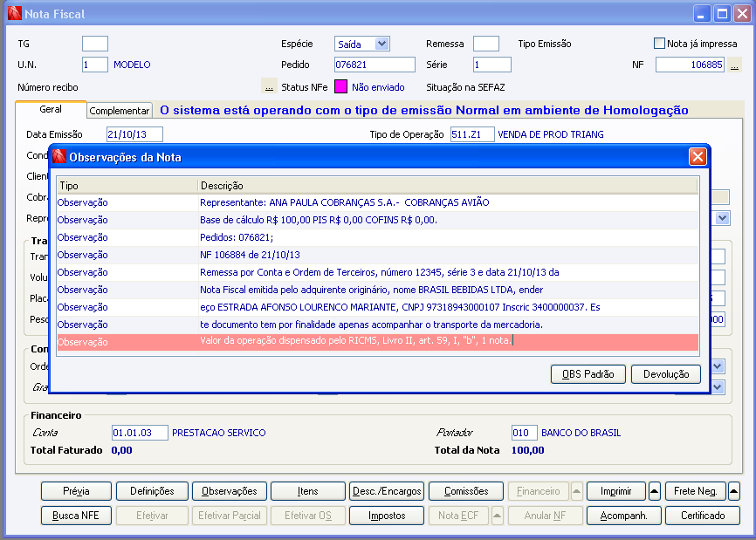Image resolution: width=756 pixels, height=540 pixels.
Task: Click the Nota Fiscal title bar app icon
Action: point(15,13)
